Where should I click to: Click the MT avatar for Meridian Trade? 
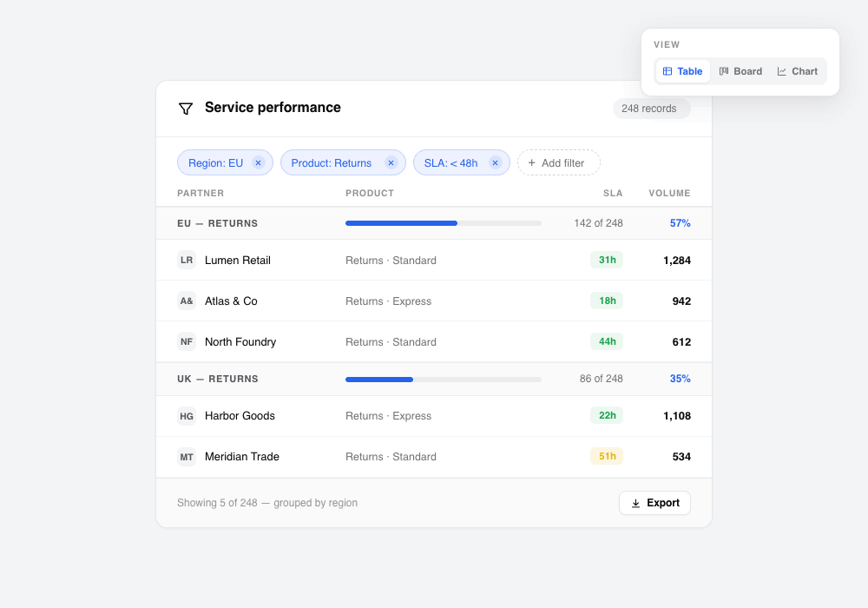pos(187,457)
